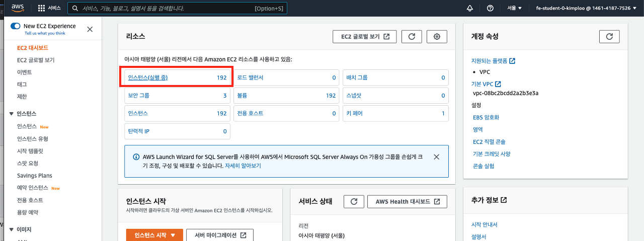Screen dimensions: 644x241
Task: Click info icon in Launch Wizard banner
Action: click(136, 157)
